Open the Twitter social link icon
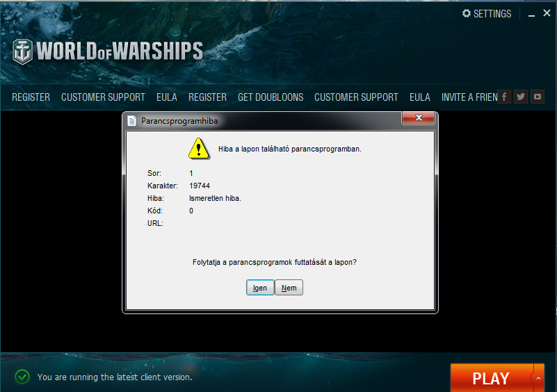The image size is (557, 392). (521, 97)
